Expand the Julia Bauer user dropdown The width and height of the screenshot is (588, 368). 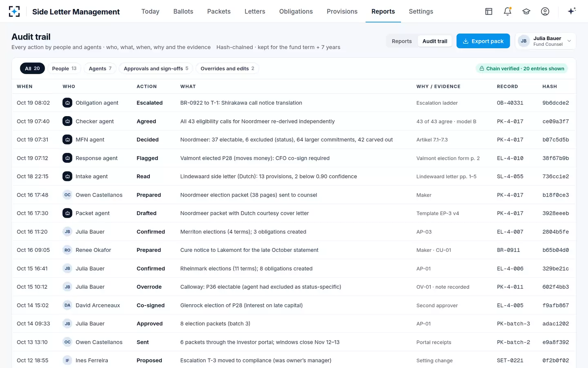click(x=546, y=41)
